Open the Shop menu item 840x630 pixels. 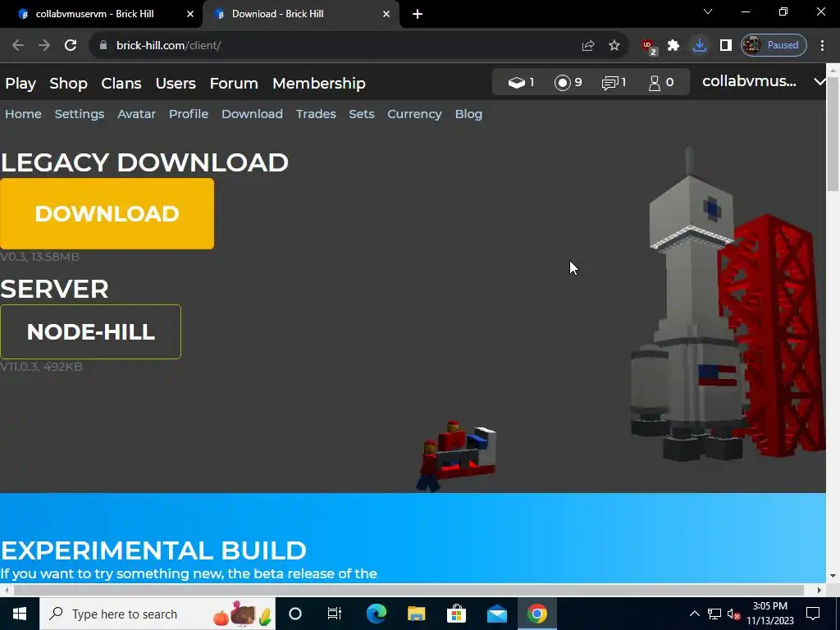(68, 84)
